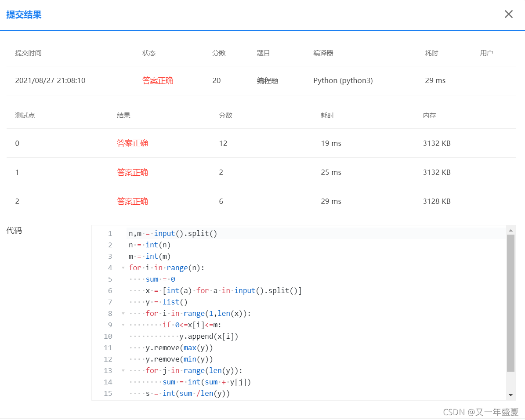Open result for test point 2
The image size is (525, 420).
click(x=133, y=201)
